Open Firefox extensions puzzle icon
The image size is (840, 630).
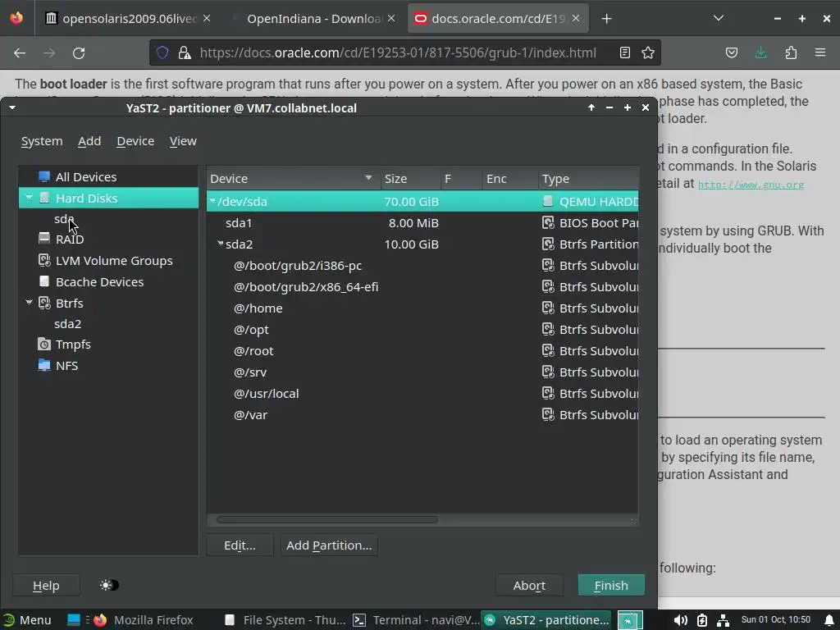pyautogui.click(x=791, y=52)
